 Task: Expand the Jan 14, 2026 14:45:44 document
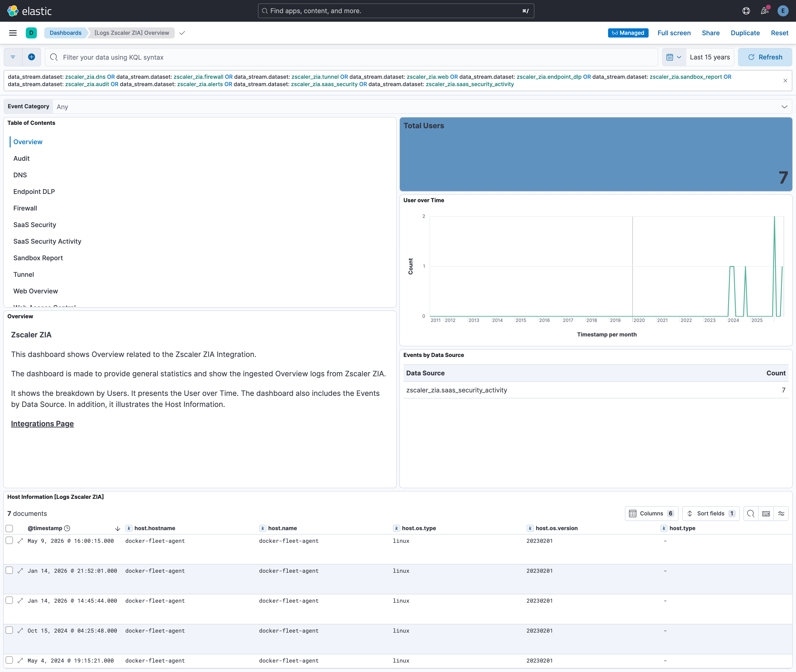(x=20, y=601)
